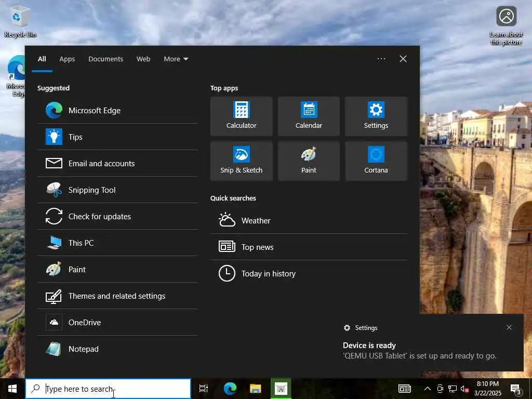Open Microsoft Edge from Suggested list
Screen dimensions: 532x399
[117, 111]
